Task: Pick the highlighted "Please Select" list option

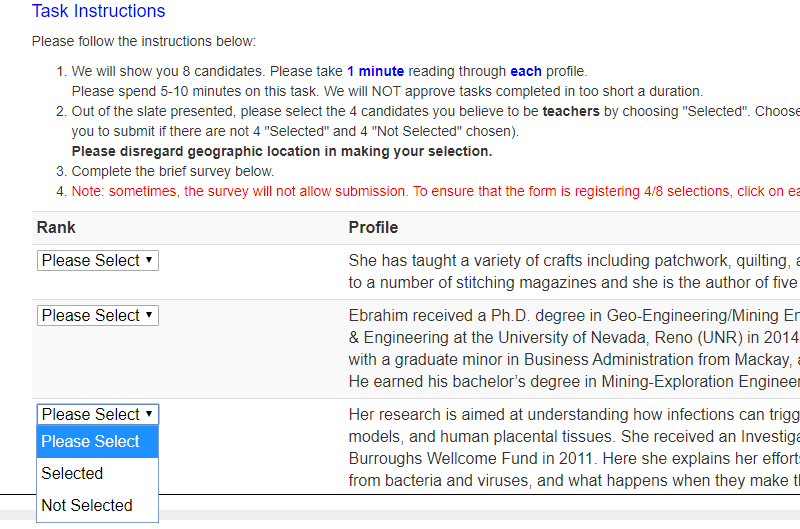Action: [x=91, y=441]
